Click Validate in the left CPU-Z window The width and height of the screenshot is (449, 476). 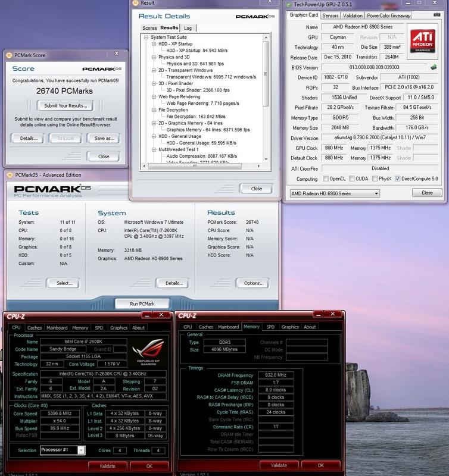point(108,466)
